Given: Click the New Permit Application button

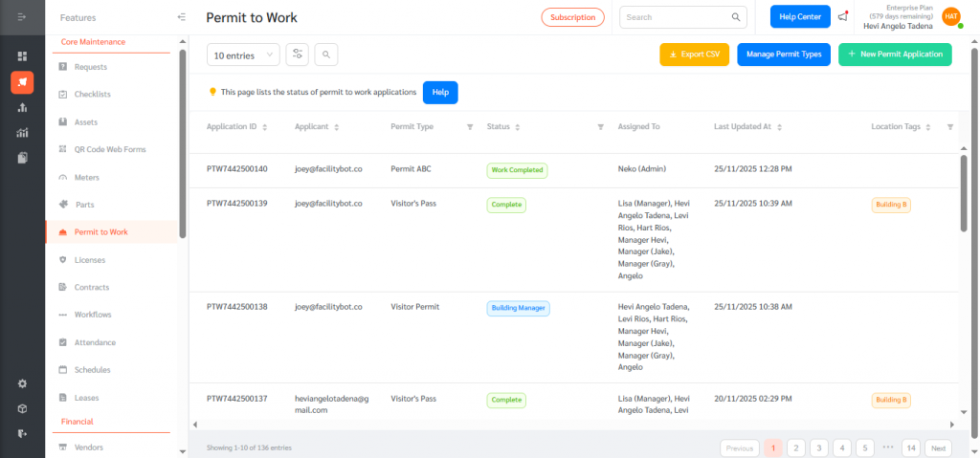Looking at the screenshot, I should [895, 55].
